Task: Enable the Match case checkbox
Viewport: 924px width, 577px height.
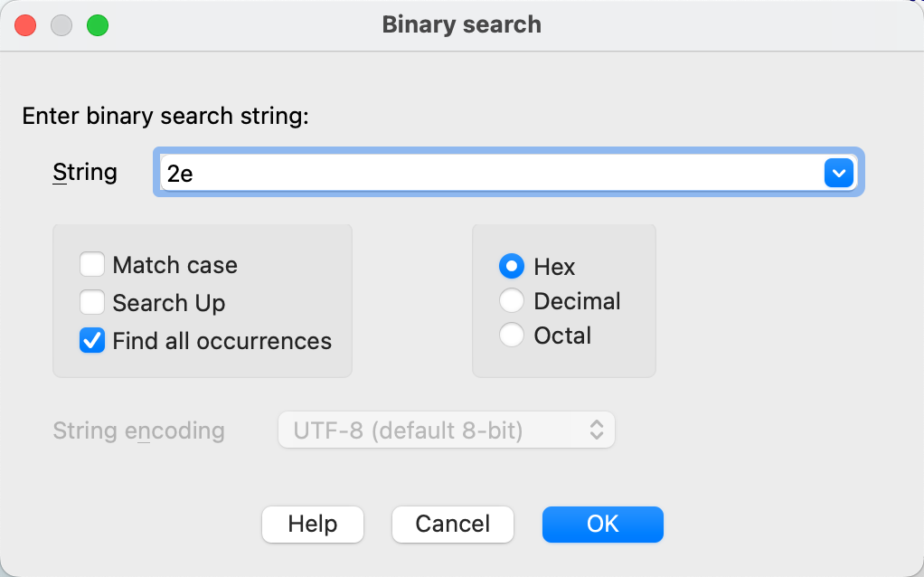Action: [x=92, y=265]
